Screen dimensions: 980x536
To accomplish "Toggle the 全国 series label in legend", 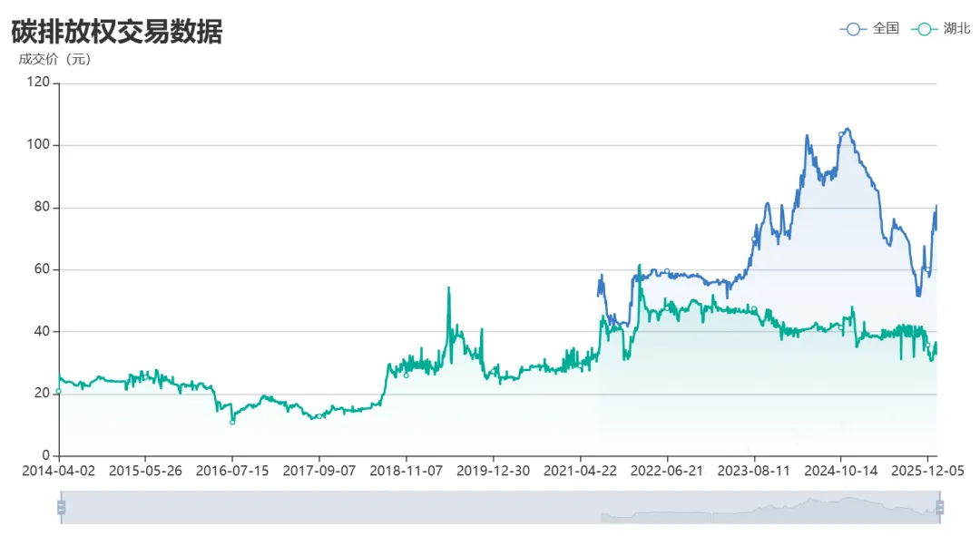I will (x=886, y=29).
